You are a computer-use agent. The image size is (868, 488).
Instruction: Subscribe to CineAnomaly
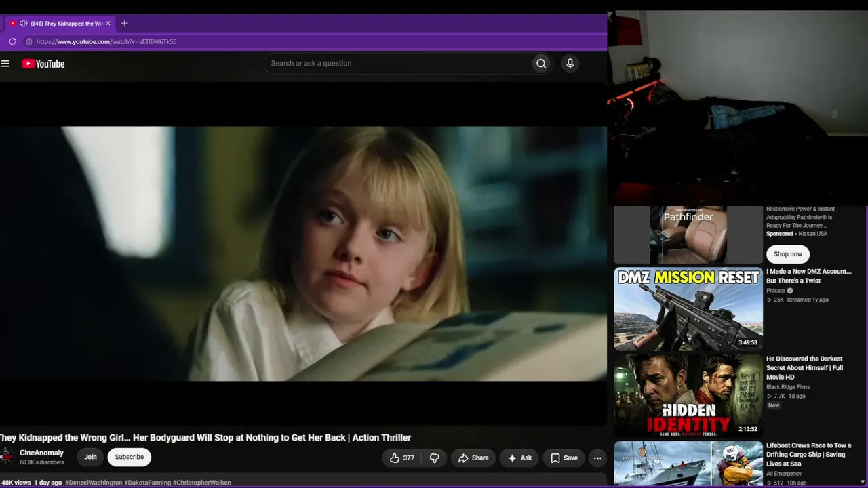(x=129, y=457)
